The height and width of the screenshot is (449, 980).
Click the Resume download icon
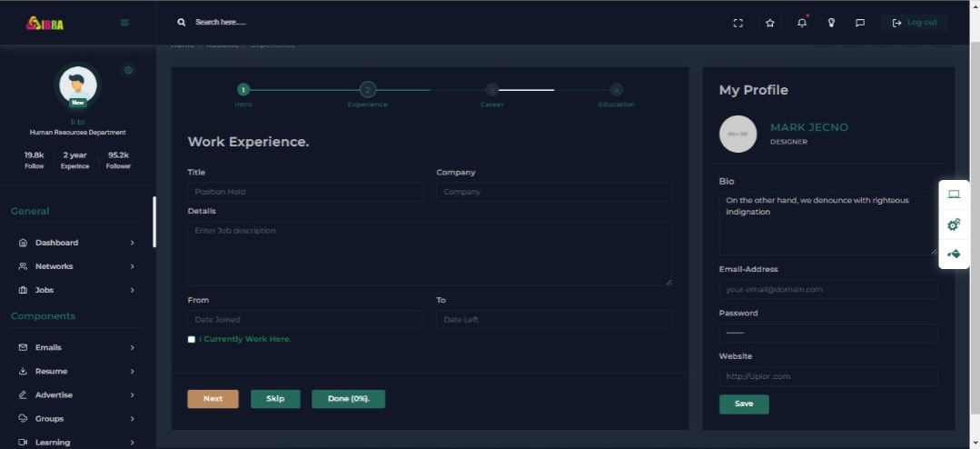click(23, 372)
